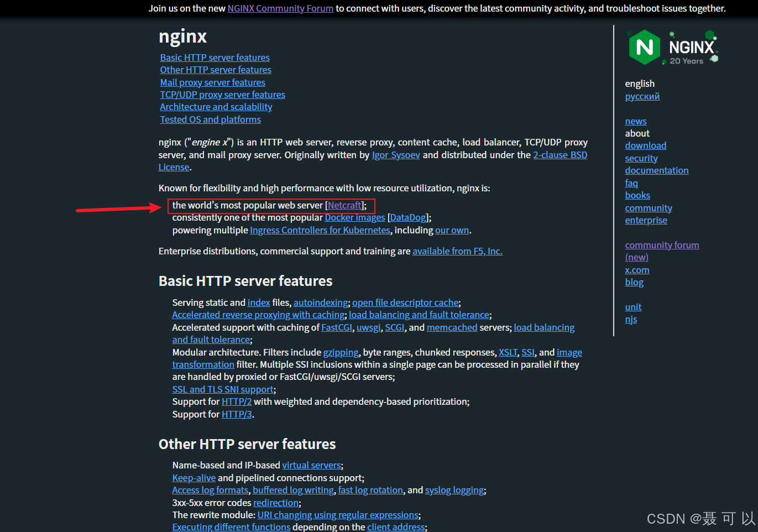
Task: Open Accelerated reverse proxying with caching link
Action: [x=258, y=315]
